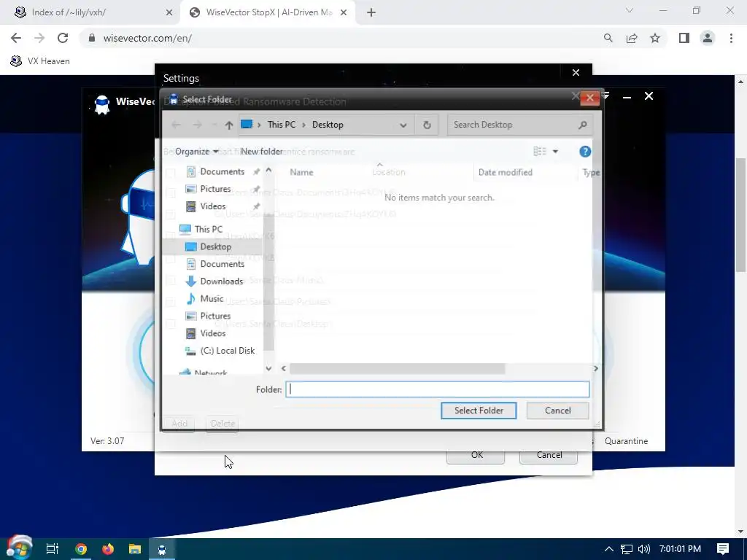
Task: Close the Settings dialog
Action: click(576, 72)
